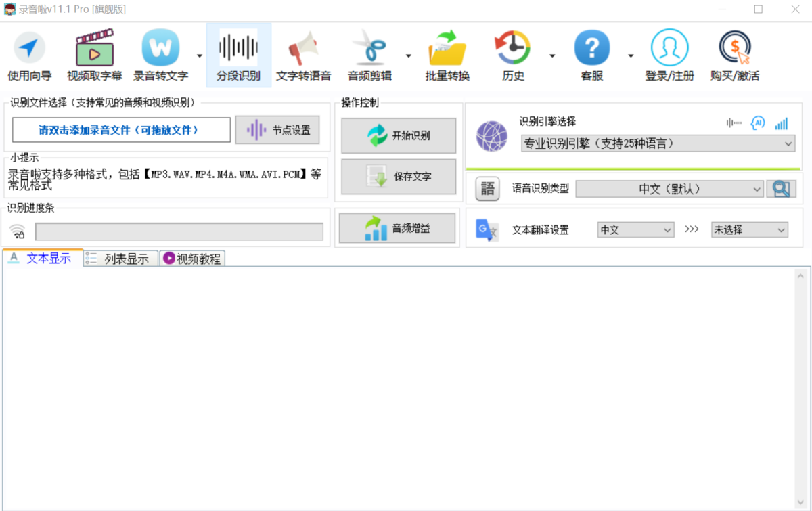Open the 文字转语音 megaphone tool
Image resolution: width=812 pixels, height=511 pixels.
click(303, 57)
